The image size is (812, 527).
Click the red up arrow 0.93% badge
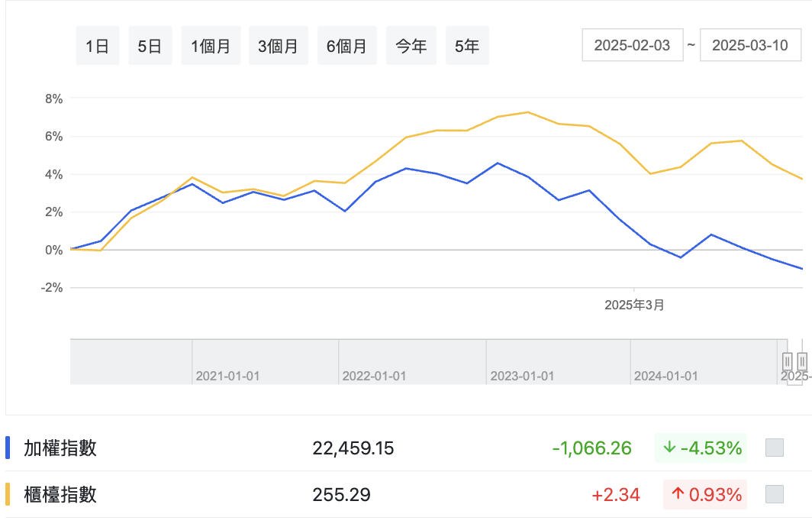click(705, 494)
